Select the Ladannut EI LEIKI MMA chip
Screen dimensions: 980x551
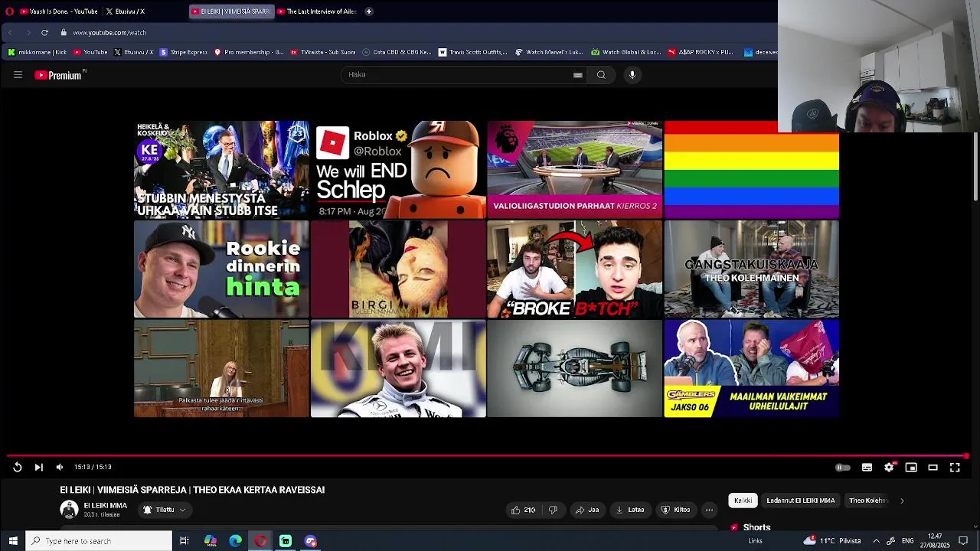tap(801, 500)
